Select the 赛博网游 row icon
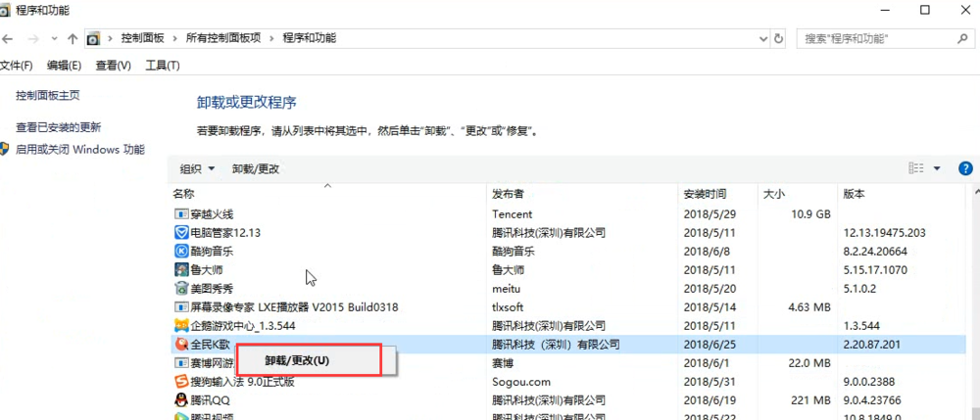 coord(181,362)
